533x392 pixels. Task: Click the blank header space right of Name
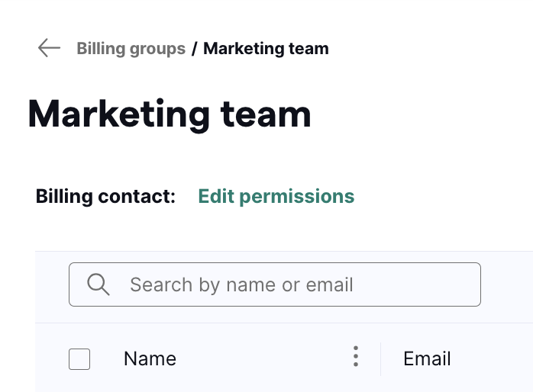(263, 359)
